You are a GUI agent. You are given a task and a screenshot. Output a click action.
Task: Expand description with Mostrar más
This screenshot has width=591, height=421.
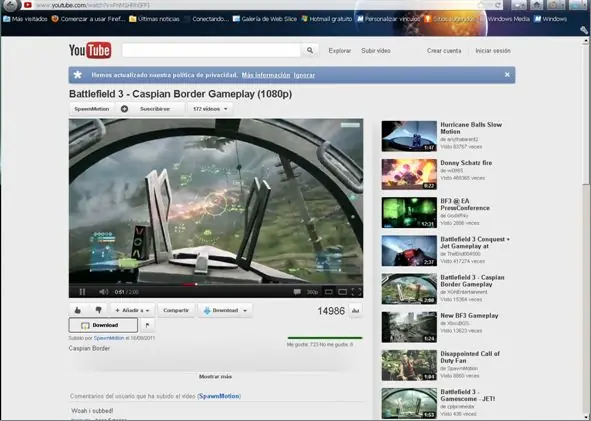[x=215, y=376]
